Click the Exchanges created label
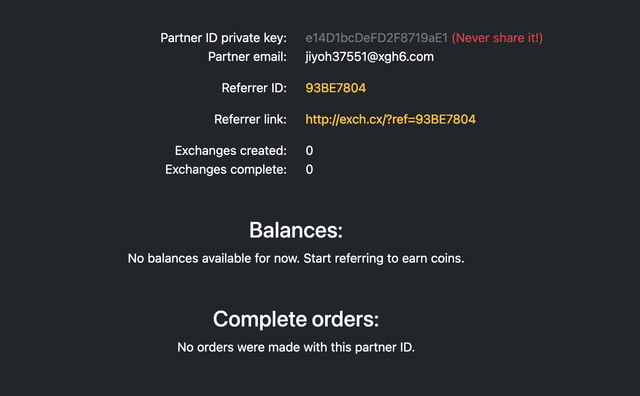 coord(231,151)
